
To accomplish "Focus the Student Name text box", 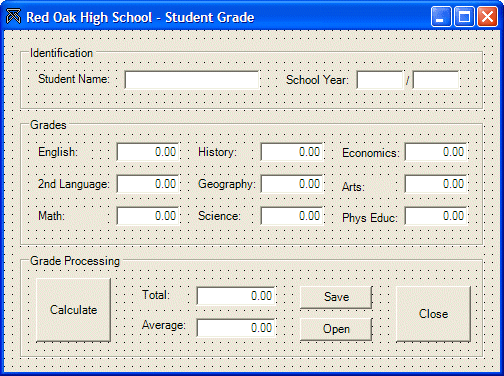I will (x=192, y=80).
